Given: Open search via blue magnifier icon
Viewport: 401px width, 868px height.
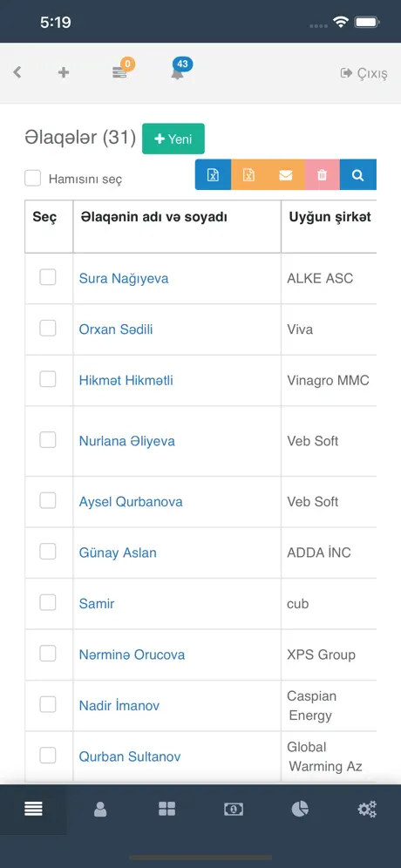Looking at the screenshot, I should tap(357, 175).
